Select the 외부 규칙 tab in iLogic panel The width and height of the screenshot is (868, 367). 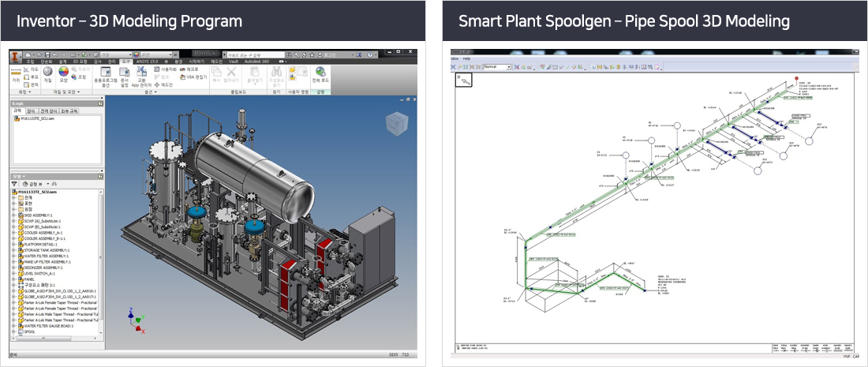(69, 111)
